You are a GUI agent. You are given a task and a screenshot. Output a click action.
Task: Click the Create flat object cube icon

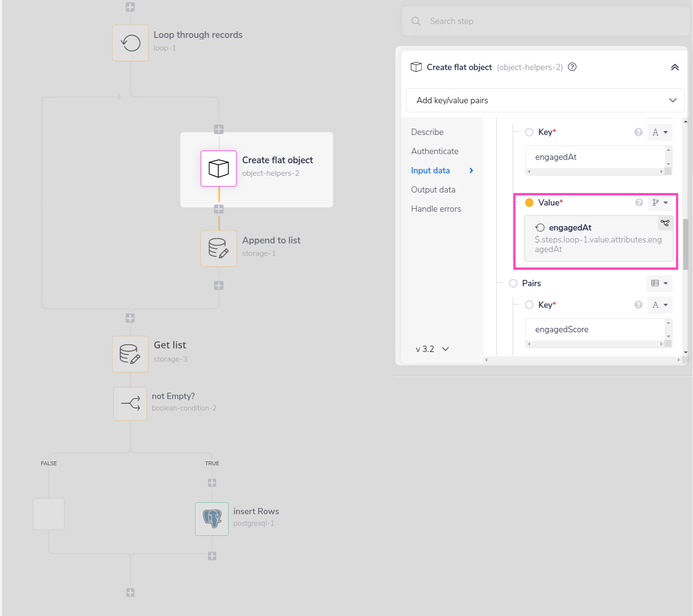[219, 169]
